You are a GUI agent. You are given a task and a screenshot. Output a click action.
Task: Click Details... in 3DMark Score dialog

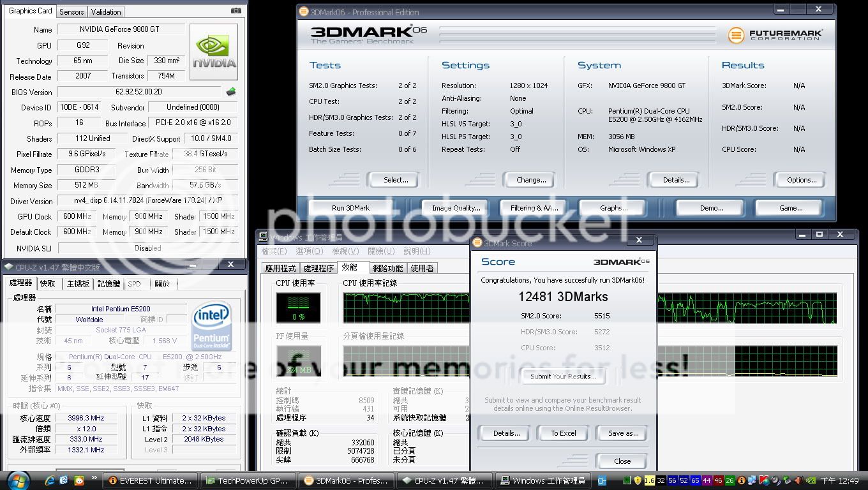(506, 433)
